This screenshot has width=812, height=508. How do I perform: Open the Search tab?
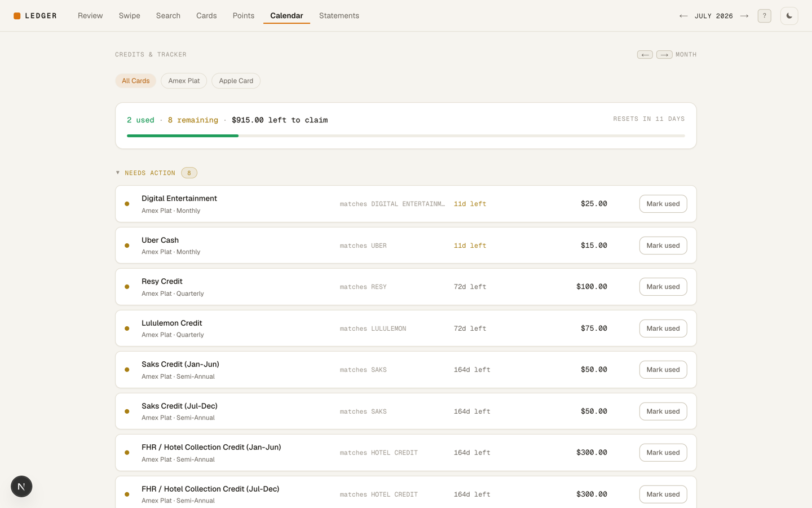(x=168, y=16)
